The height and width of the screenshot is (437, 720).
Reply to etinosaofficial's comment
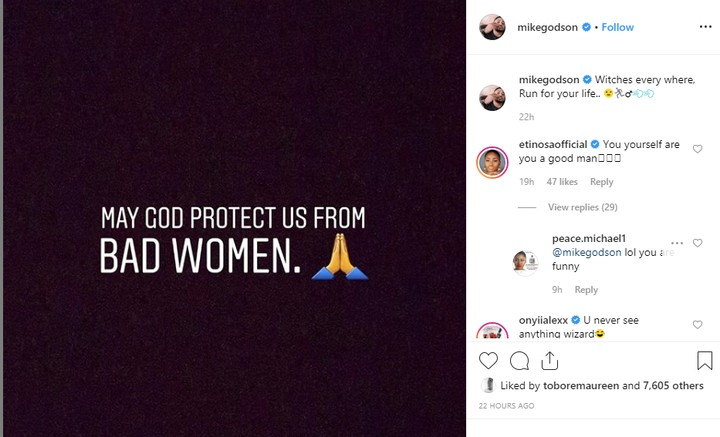click(601, 182)
